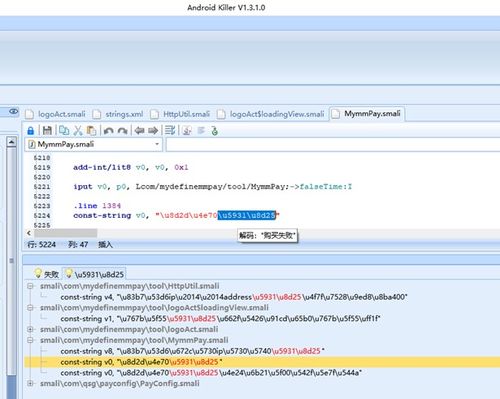This screenshot has width=500, height=399.
Task: Collapse the MymmPay.smali search result node
Action: coord(30,340)
